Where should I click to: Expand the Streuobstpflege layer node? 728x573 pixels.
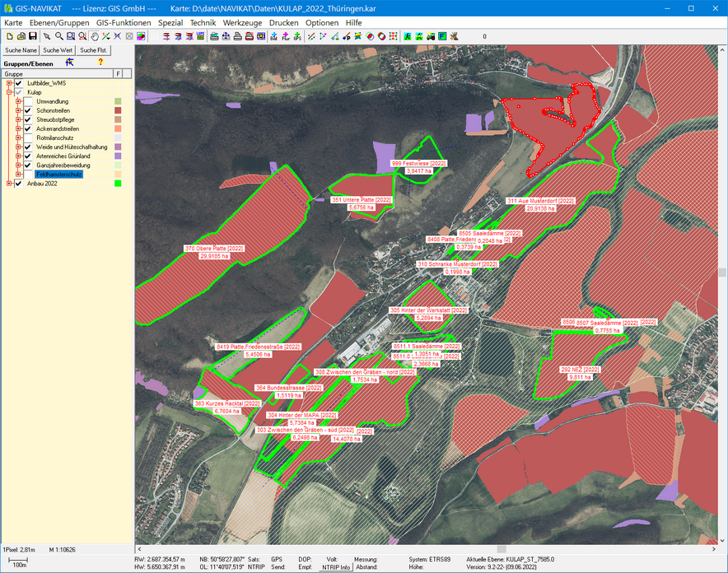[18, 119]
